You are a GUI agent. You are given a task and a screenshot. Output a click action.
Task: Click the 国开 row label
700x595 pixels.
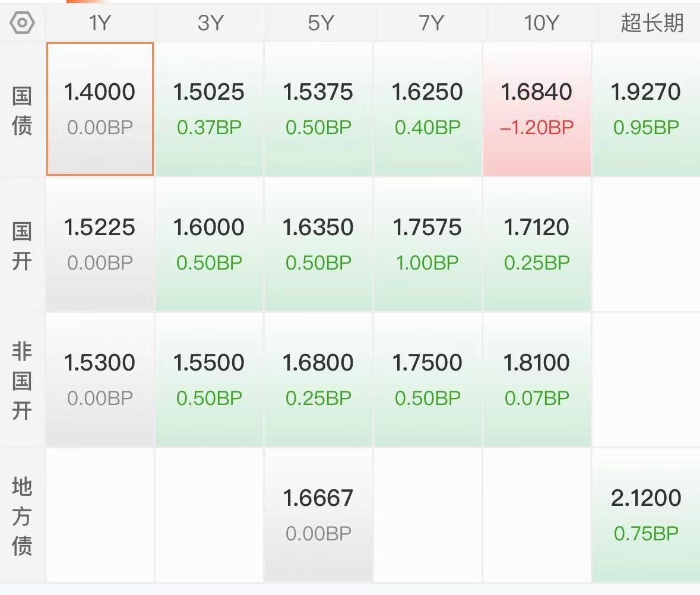pos(22,245)
